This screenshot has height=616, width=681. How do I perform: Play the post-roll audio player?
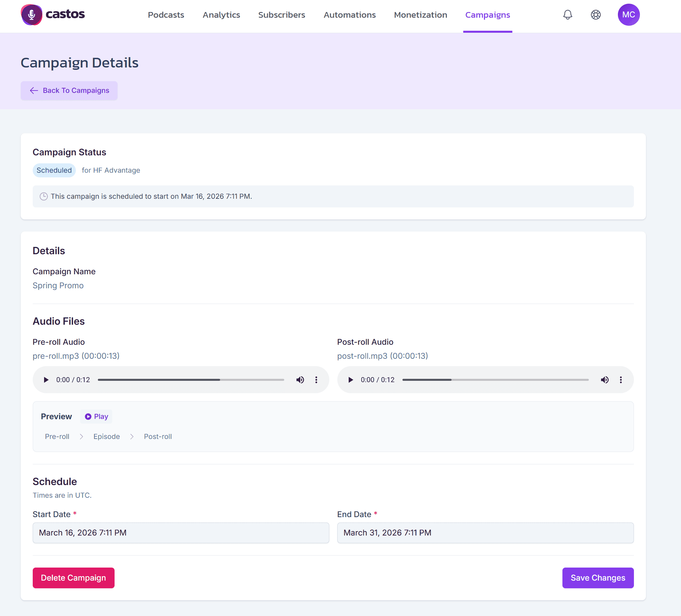coord(351,380)
